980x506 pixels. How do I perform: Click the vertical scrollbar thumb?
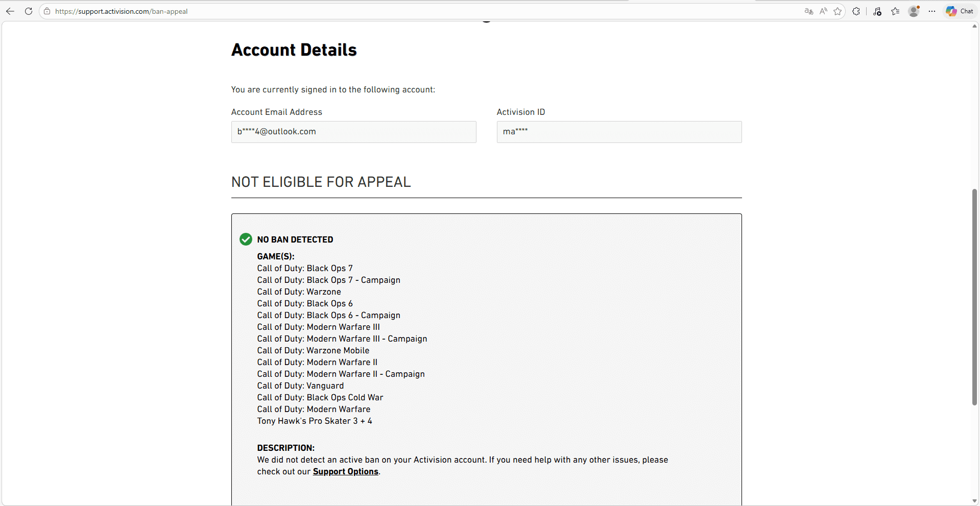point(974,296)
